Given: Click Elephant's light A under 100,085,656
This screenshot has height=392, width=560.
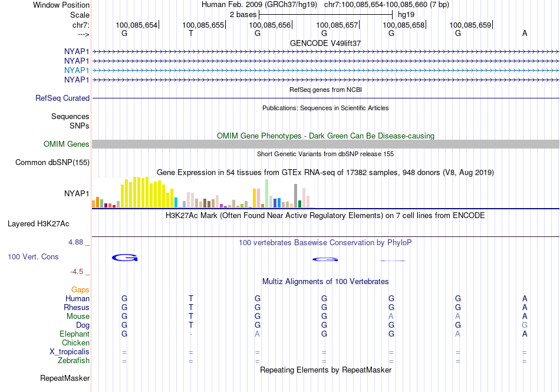Looking at the screenshot, I should [x=257, y=334].
